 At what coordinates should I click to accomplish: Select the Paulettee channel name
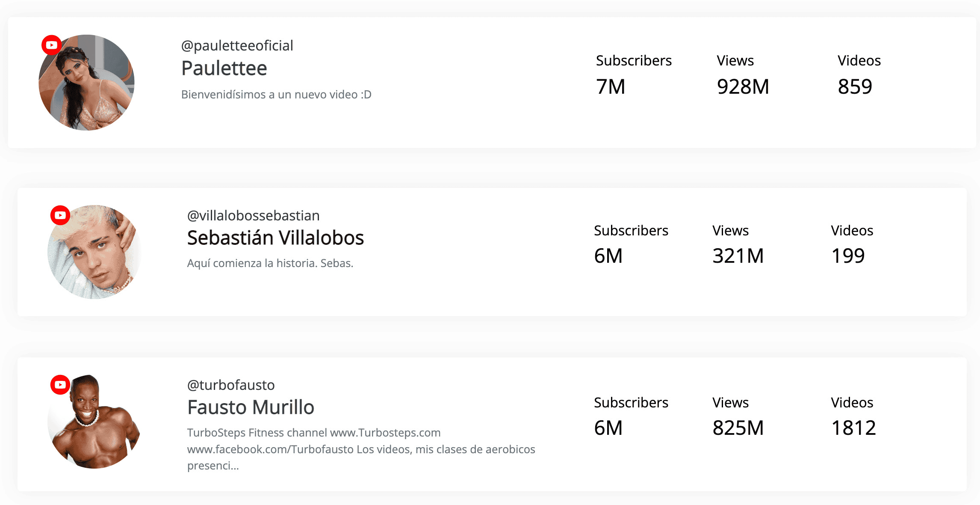click(224, 68)
